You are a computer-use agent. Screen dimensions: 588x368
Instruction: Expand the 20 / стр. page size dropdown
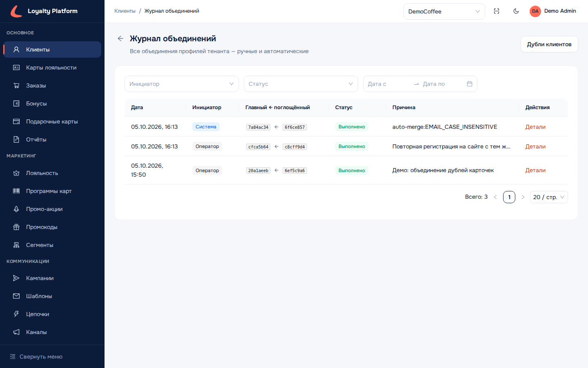pos(549,197)
